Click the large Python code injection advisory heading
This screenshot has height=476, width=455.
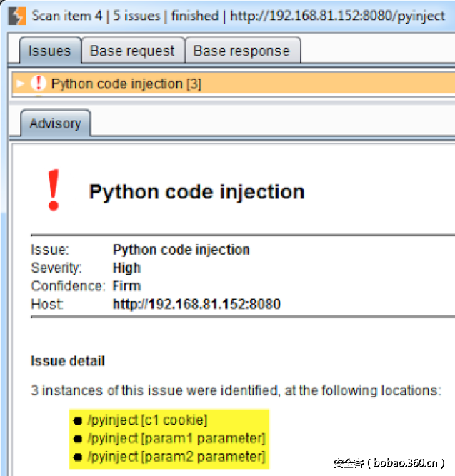click(196, 192)
